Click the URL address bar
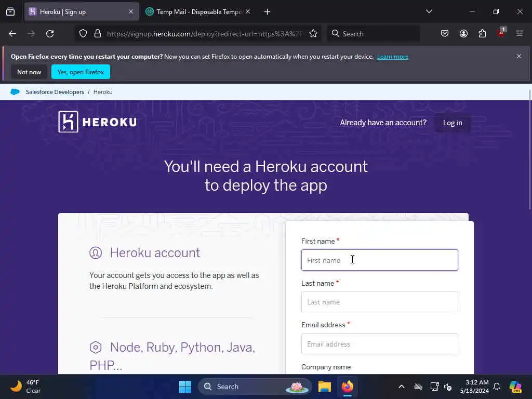Image resolution: width=532 pixels, height=399 pixels. coord(204,34)
